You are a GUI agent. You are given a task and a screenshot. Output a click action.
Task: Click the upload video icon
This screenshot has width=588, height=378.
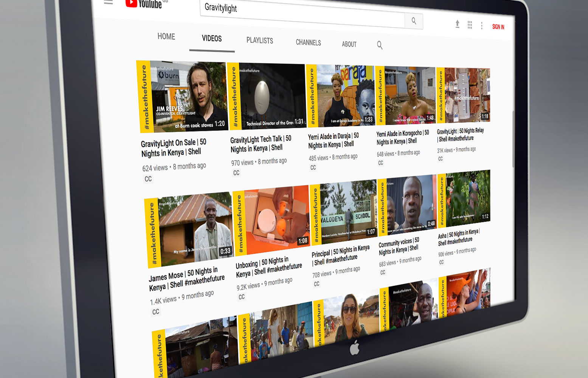458,24
